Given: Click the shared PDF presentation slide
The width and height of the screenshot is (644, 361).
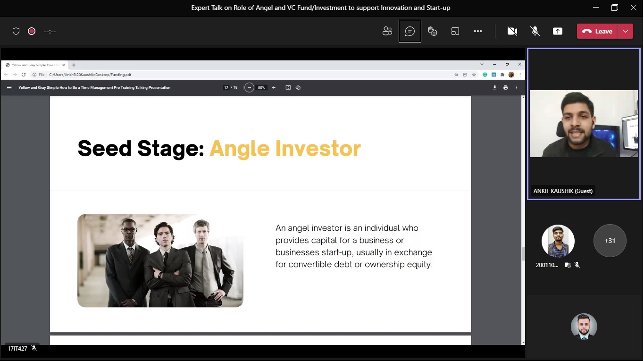Looking at the screenshot, I should pyautogui.click(x=260, y=214).
